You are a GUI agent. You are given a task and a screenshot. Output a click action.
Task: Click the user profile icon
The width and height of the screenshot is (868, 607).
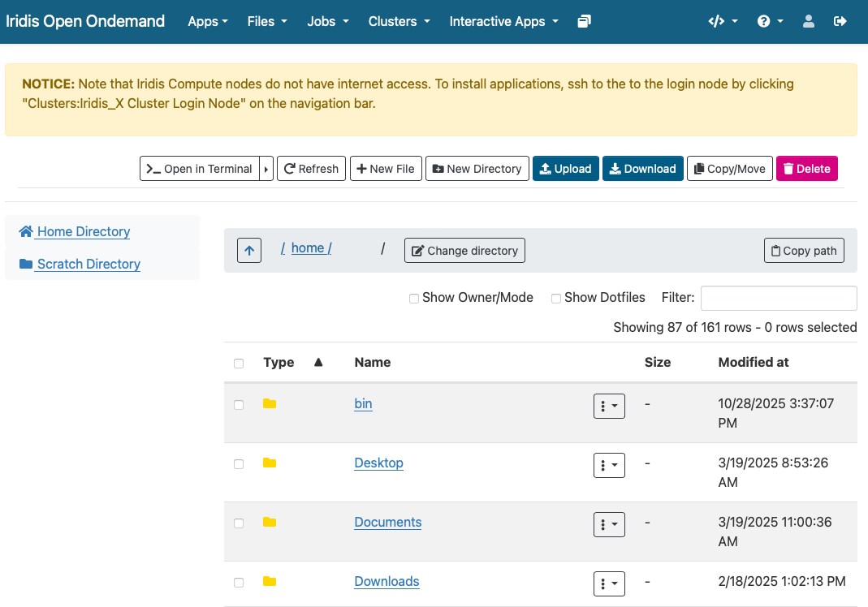pyautogui.click(x=808, y=22)
